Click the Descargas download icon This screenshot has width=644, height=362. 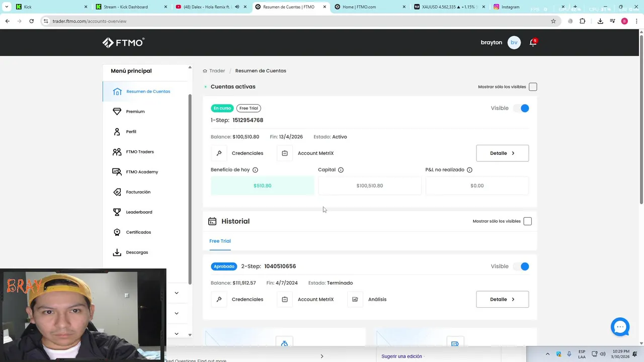click(117, 252)
